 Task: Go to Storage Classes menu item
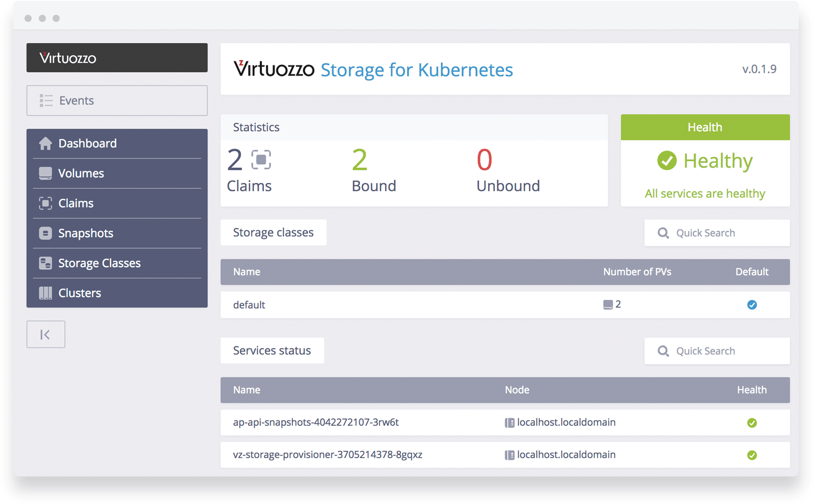click(117, 263)
